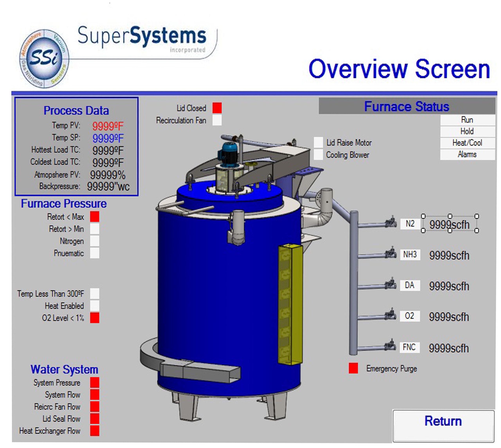Click the Coldest Load TC value

[x=108, y=162]
